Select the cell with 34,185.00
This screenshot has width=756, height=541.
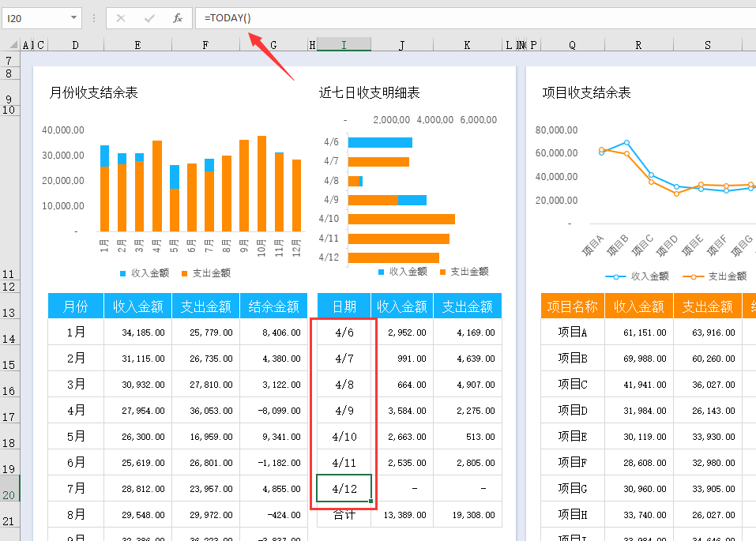pyautogui.click(x=138, y=332)
